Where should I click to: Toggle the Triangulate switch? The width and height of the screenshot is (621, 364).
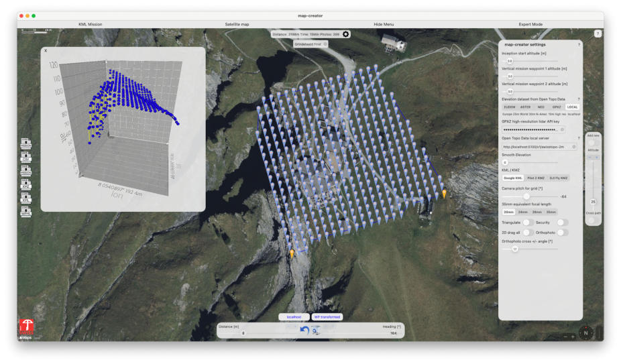529,223
